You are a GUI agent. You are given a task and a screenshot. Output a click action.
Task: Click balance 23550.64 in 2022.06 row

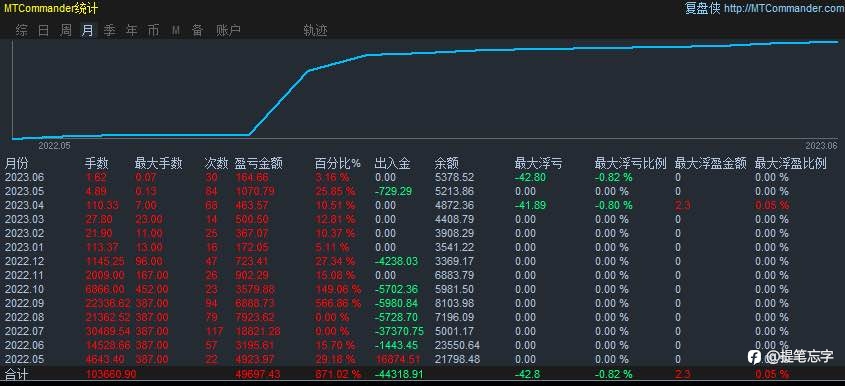[457, 346]
